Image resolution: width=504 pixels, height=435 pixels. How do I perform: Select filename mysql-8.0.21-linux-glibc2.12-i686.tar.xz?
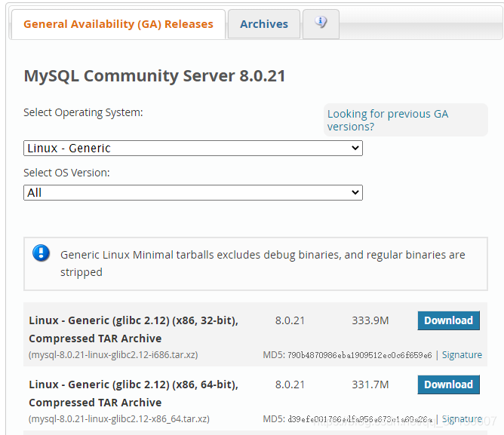(x=113, y=354)
